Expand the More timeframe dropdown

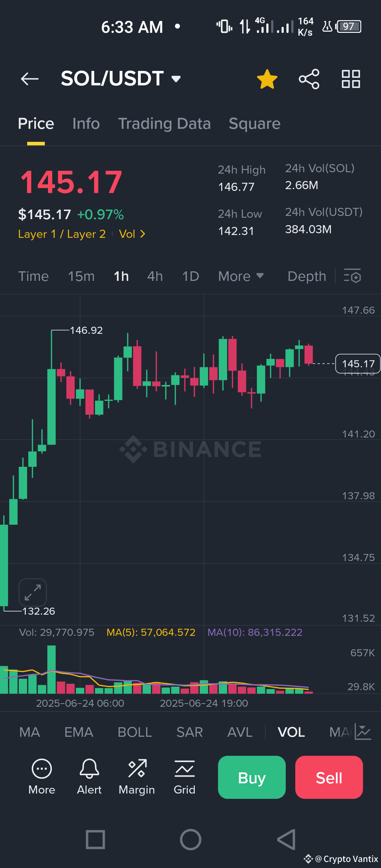click(241, 276)
